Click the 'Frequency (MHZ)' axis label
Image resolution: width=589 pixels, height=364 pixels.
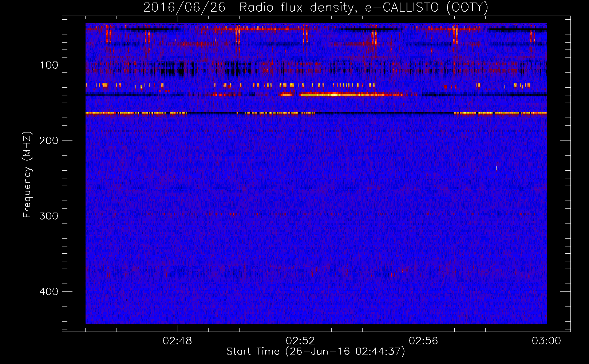click(x=27, y=175)
